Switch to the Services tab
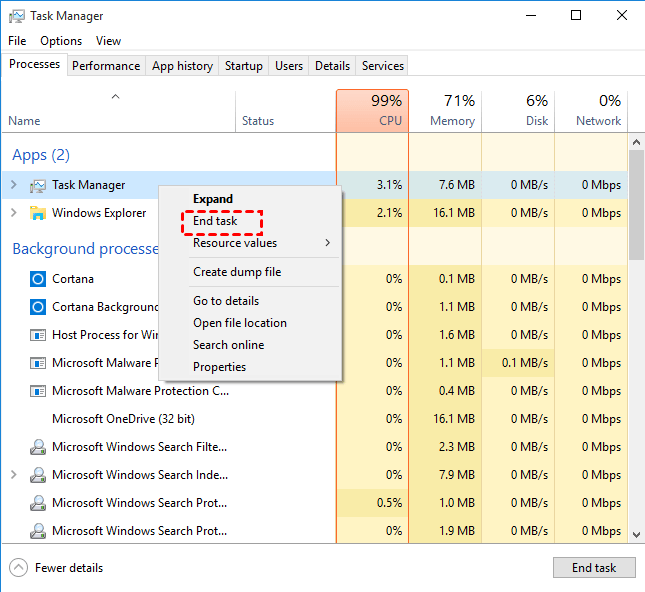This screenshot has height=592, width=645. [383, 66]
